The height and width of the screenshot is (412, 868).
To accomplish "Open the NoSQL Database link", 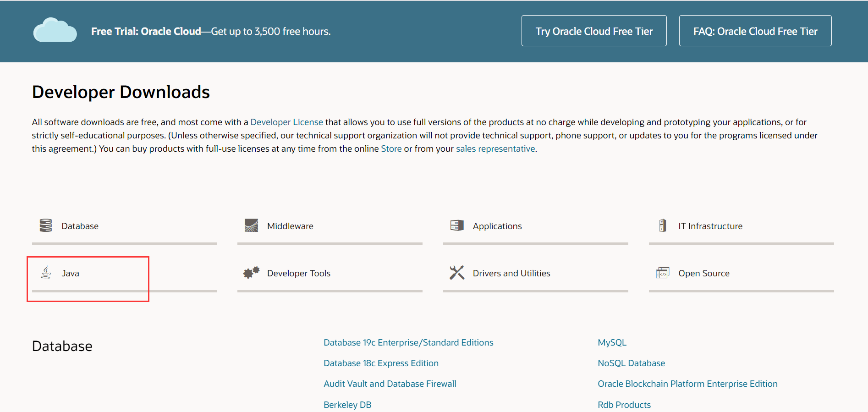I will pos(631,363).
